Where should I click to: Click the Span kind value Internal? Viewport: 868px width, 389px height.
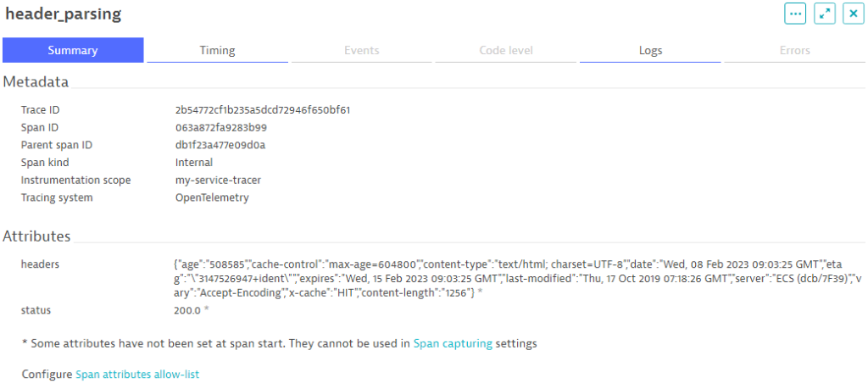194,163
